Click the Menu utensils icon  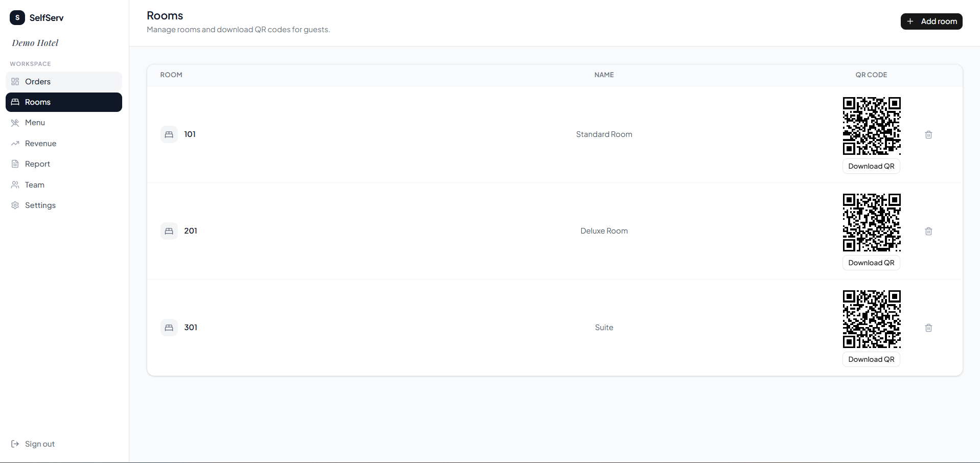pyautogui.click(x=15, y=123)
